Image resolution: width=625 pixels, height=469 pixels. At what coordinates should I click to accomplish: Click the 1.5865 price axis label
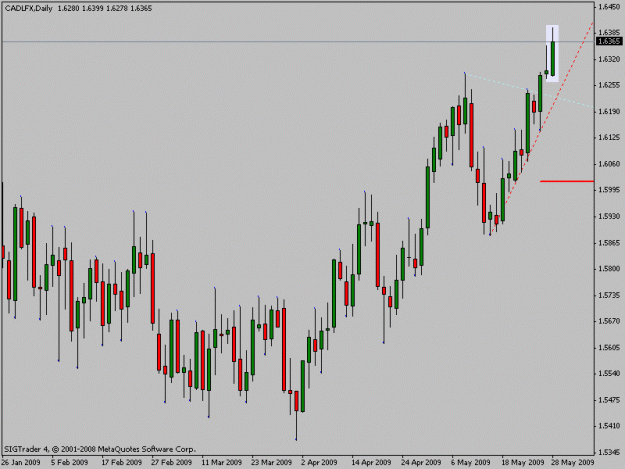click(609, 242)
